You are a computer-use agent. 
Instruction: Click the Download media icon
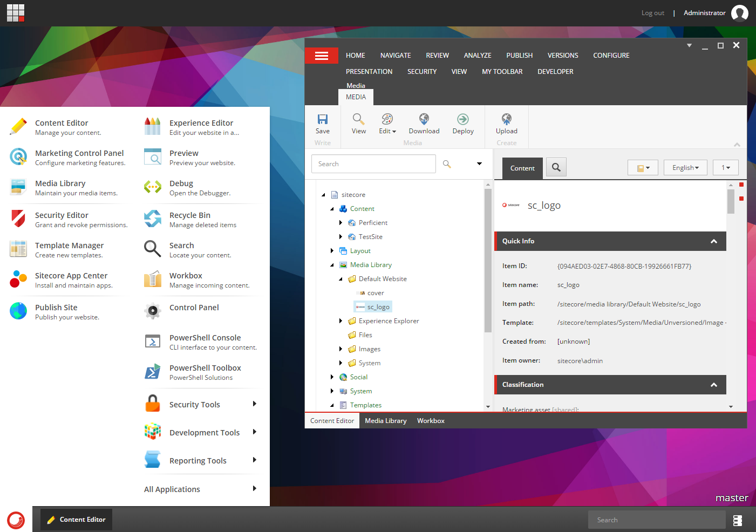(x=424, y=119)
